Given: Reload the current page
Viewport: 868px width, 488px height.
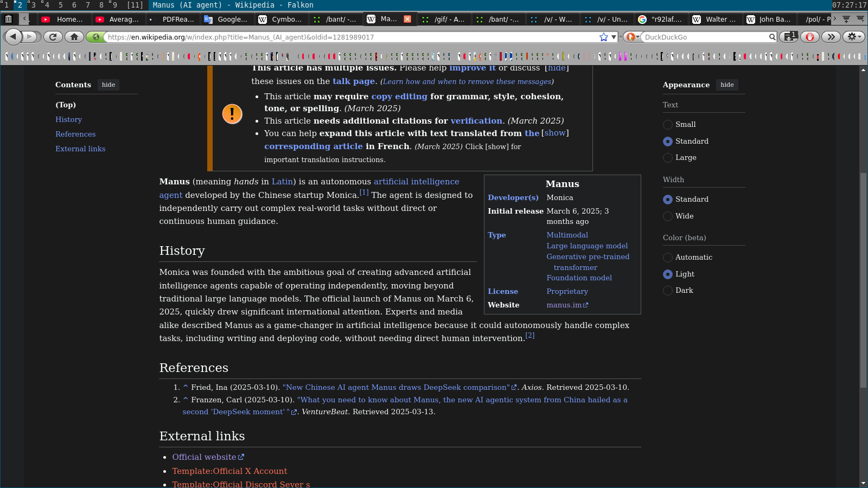Looking at the screenshot, I should [53, 37].
